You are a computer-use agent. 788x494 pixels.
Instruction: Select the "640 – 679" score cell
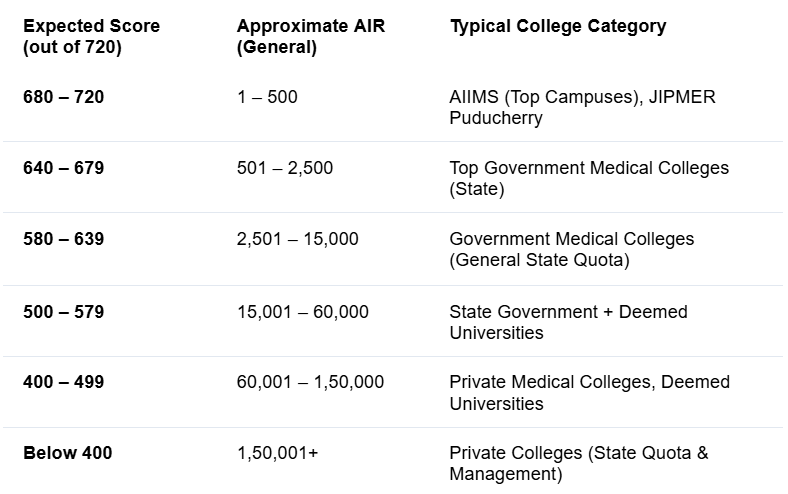pyautogui.click(x=64, y=168)
